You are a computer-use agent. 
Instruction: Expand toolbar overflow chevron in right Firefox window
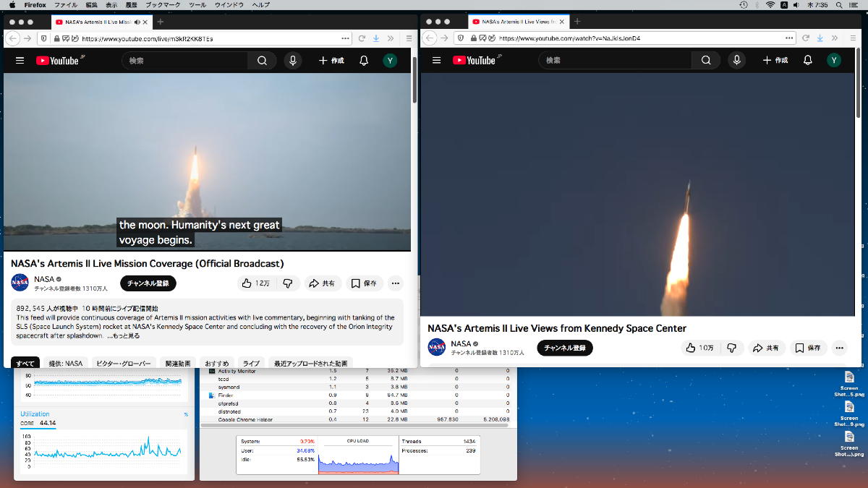[x=835, y=38]
